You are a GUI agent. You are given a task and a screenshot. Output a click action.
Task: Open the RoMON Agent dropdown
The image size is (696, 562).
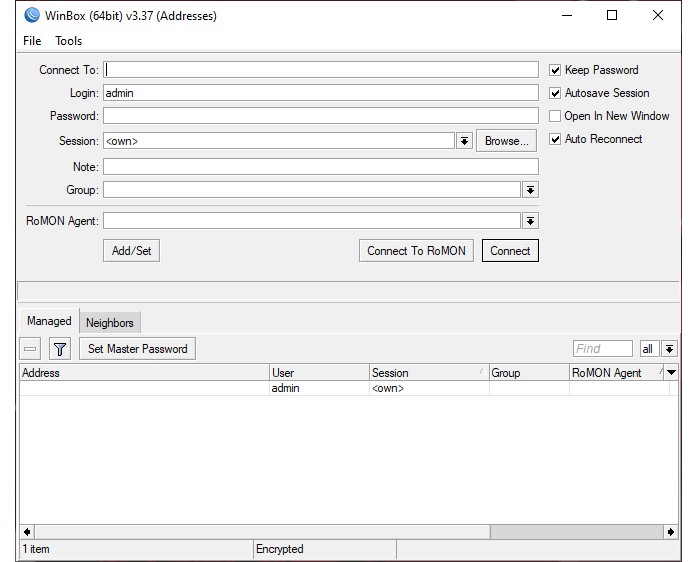pos(530,221)
